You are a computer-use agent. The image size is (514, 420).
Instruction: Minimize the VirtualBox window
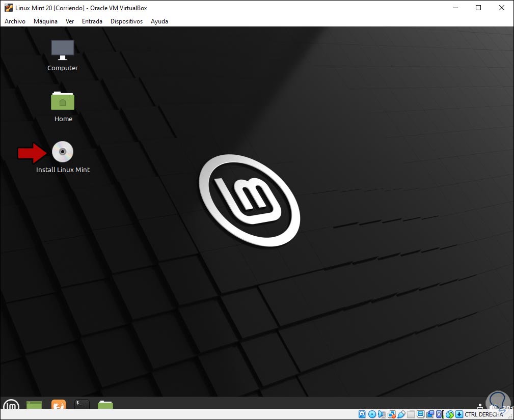pos(455,8)
